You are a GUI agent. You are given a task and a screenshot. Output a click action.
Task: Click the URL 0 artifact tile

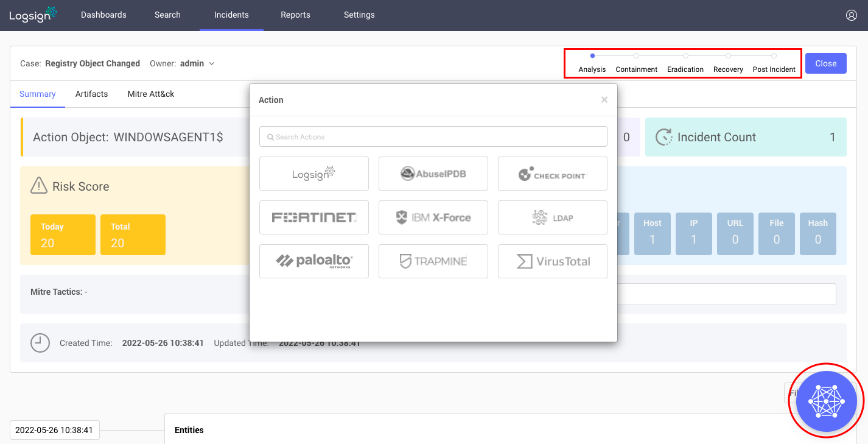735,234
